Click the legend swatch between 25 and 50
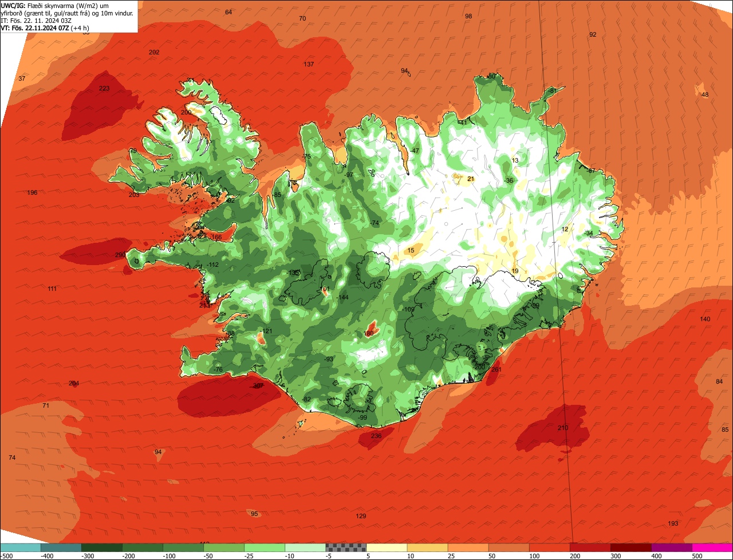Viewport: 733px width, 560px height. tap(468, 547)
